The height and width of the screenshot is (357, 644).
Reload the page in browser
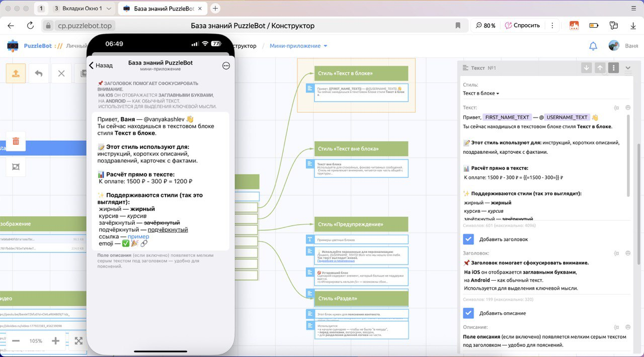pyautogui.click(x=30, y=26)
